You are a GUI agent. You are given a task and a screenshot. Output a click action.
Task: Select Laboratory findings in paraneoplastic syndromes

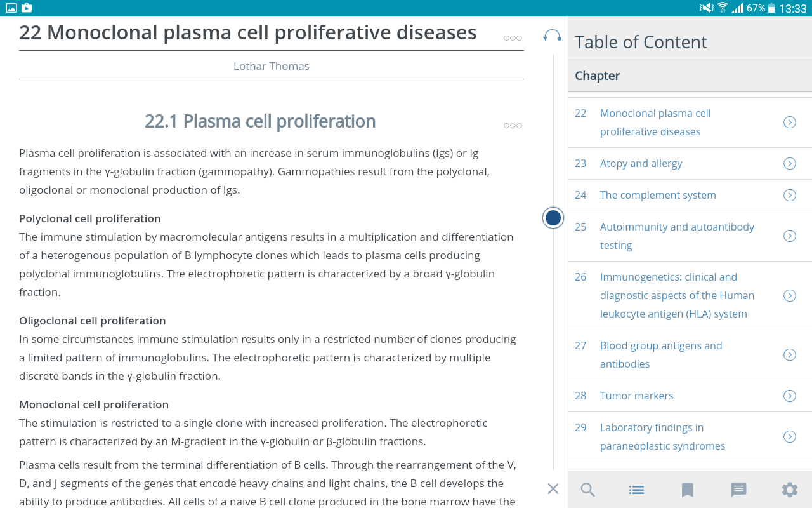[x=662, y=437]
